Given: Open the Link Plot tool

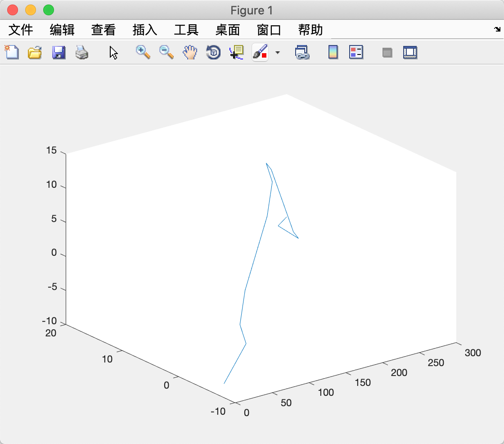Looking at the screenshot, I should click(x=303, y=52).
